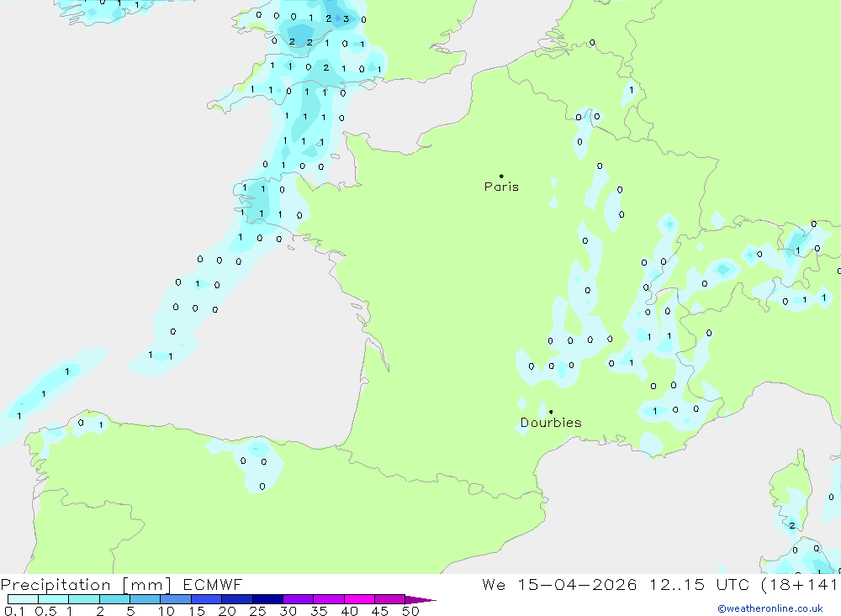The image size is (841, 616).
Task: Select the black dot marker above Paris
Action: 501,176
